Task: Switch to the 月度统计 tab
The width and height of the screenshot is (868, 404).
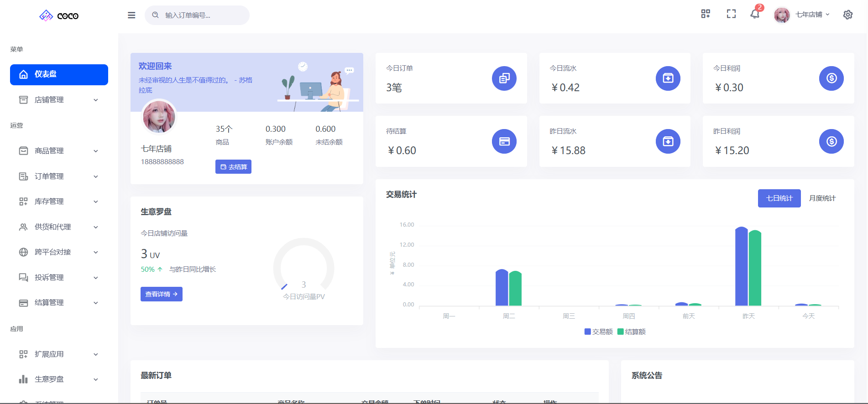Action: pyautogui.click(x=822, y=198)
